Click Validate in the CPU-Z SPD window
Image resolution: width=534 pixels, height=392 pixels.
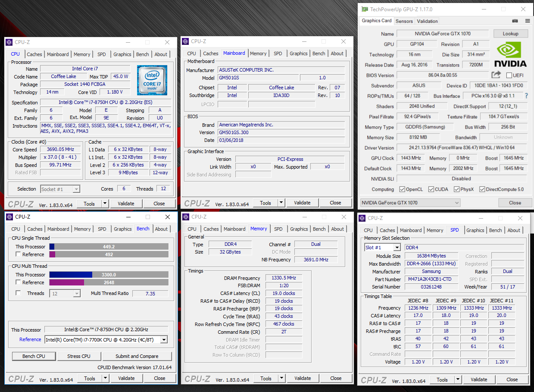(479, 379)
